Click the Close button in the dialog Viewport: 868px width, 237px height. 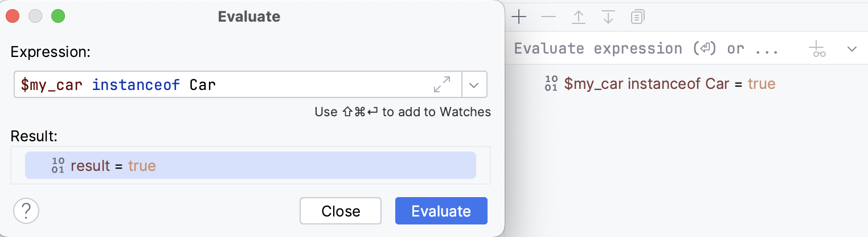(341, 211)
